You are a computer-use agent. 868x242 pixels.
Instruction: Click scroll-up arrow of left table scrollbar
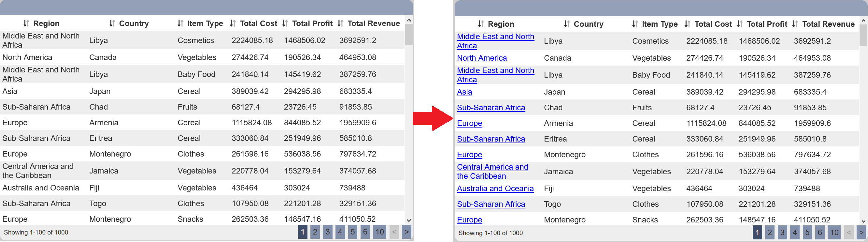tap(409, 20)
